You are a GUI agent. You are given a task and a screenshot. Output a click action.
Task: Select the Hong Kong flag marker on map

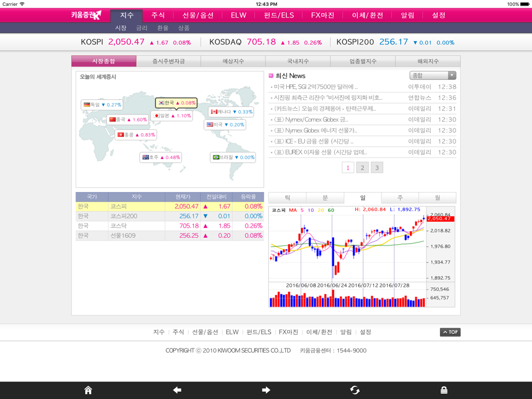[x=136, y=135]
